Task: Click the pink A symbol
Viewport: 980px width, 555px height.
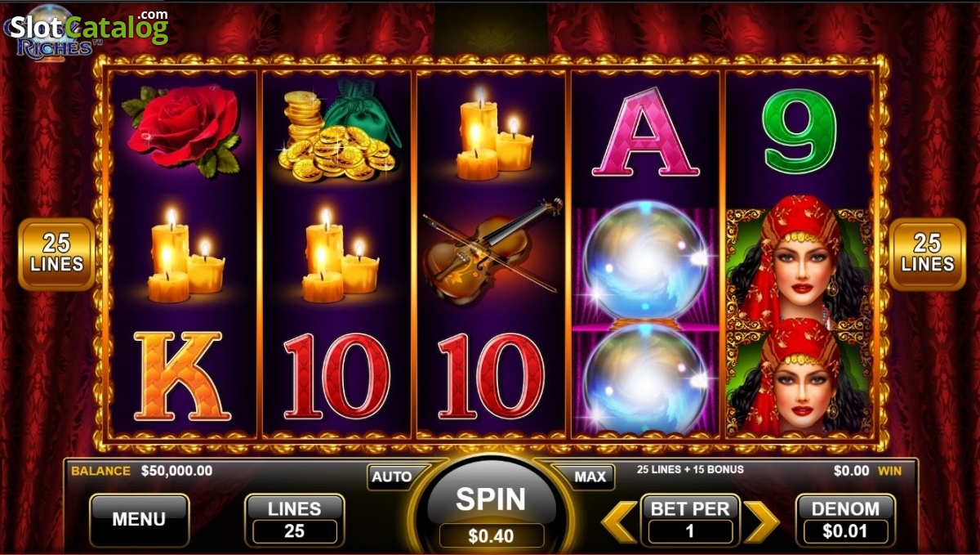Action: click(645, 132)
